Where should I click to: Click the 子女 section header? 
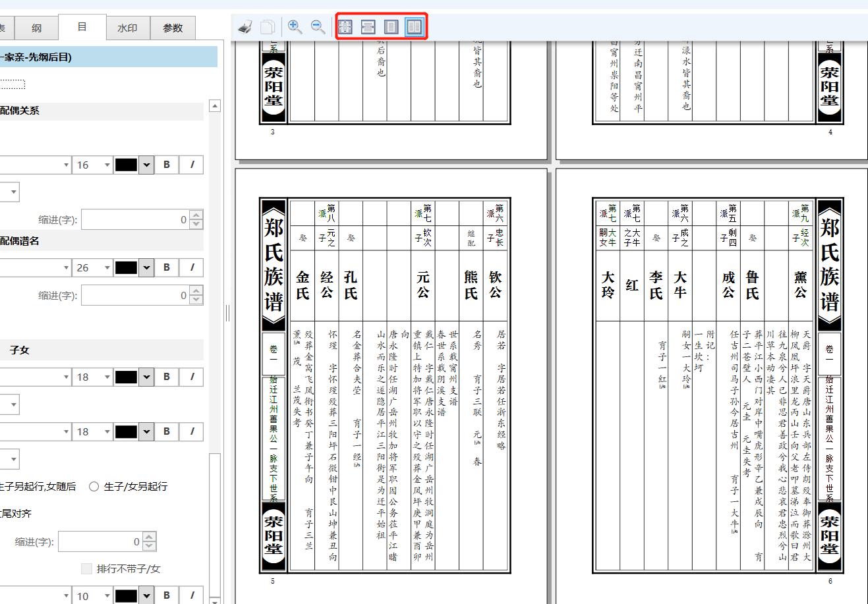coord(101,350)
